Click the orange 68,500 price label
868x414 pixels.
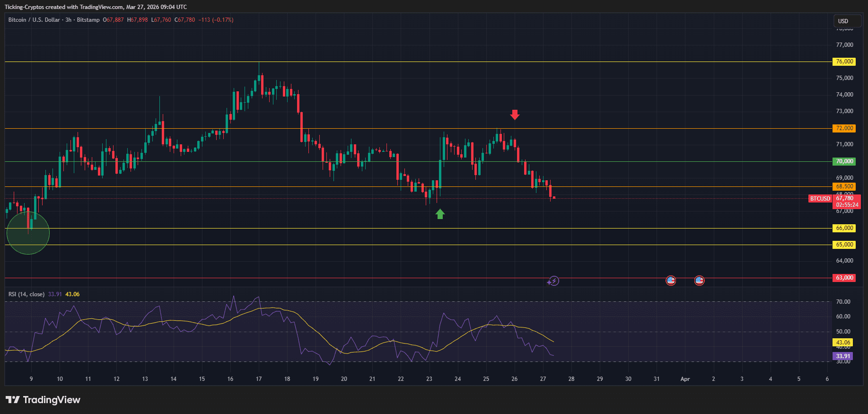coord(844,186)
